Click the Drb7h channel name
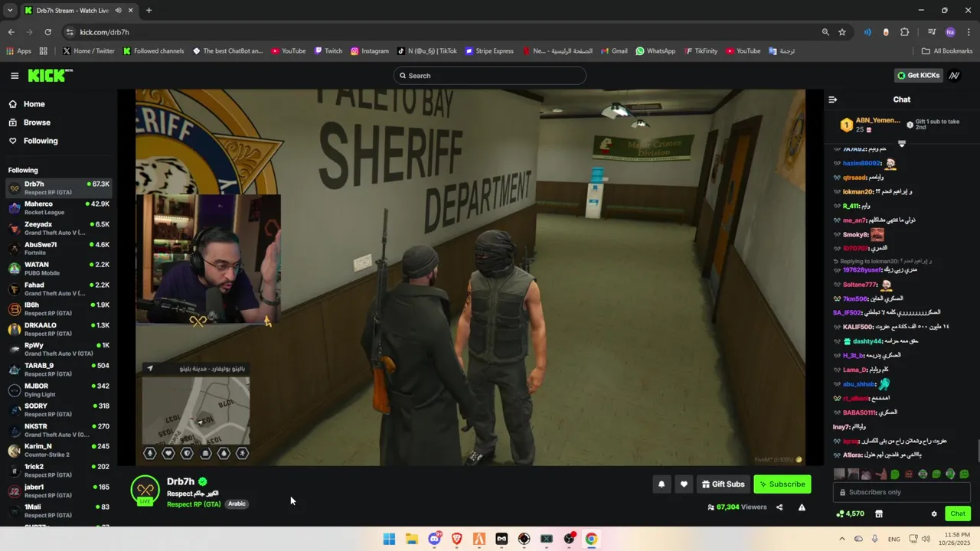The image size is (980, 551). tap(181, 481)
